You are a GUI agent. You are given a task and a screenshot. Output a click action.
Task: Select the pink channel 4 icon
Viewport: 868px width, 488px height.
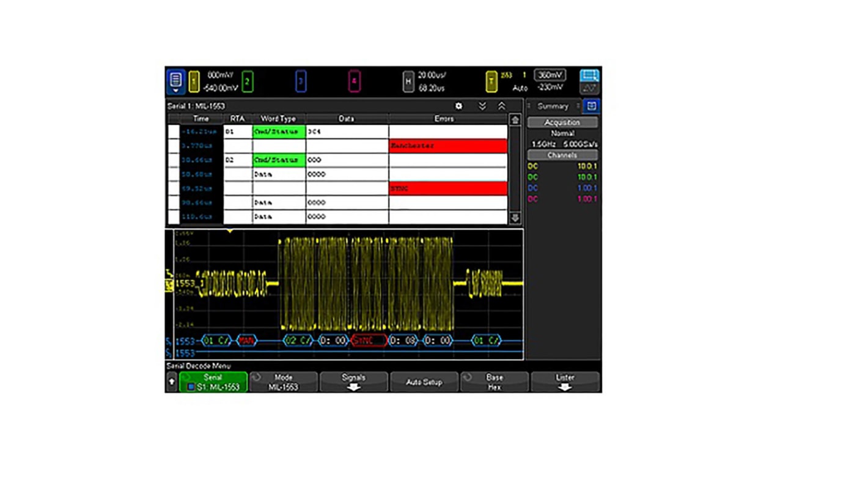(354, 81)
